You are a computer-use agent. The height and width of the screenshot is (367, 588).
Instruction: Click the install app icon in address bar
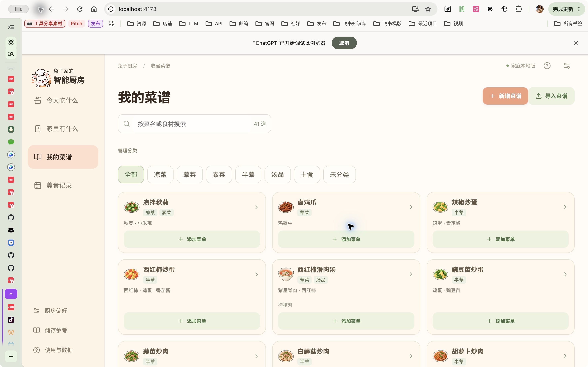coord(415,9)
